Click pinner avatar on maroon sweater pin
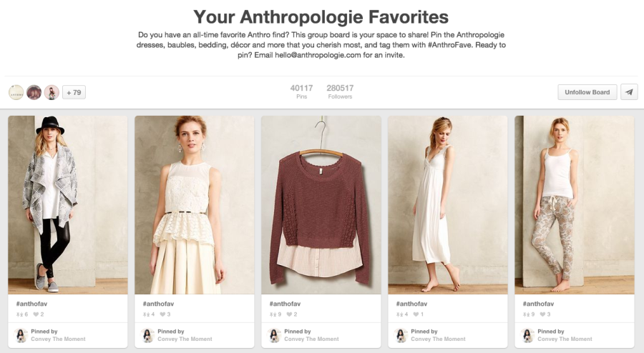Viewport: 644px width, 353px height. (274, 335)
